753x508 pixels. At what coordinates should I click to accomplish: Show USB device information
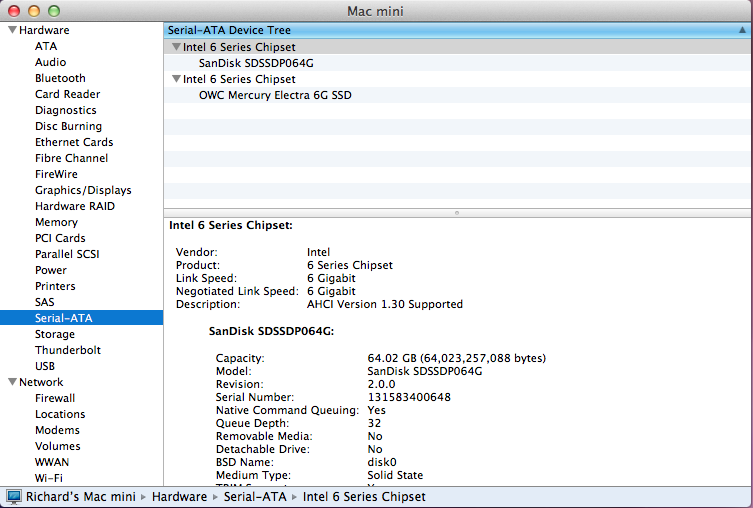(45, 366)
